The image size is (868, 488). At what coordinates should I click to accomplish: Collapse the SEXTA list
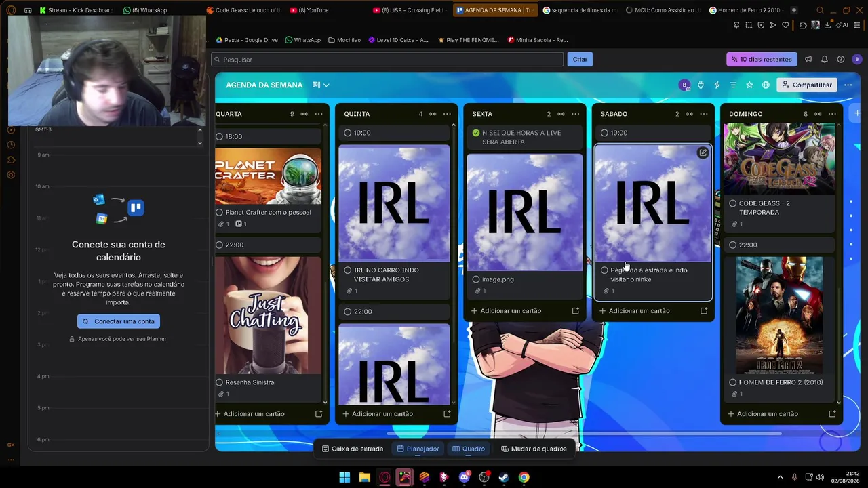560,114
